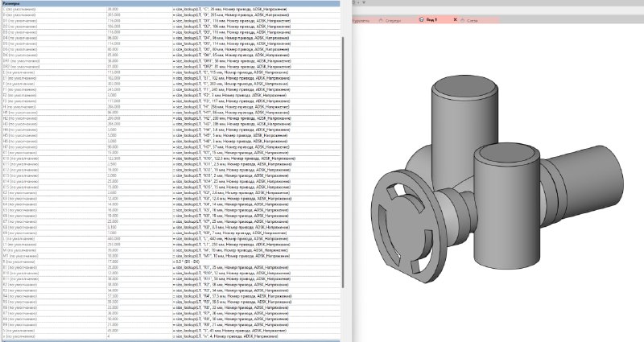Click the parameter table vertical scrollbar

pos(343,163)
